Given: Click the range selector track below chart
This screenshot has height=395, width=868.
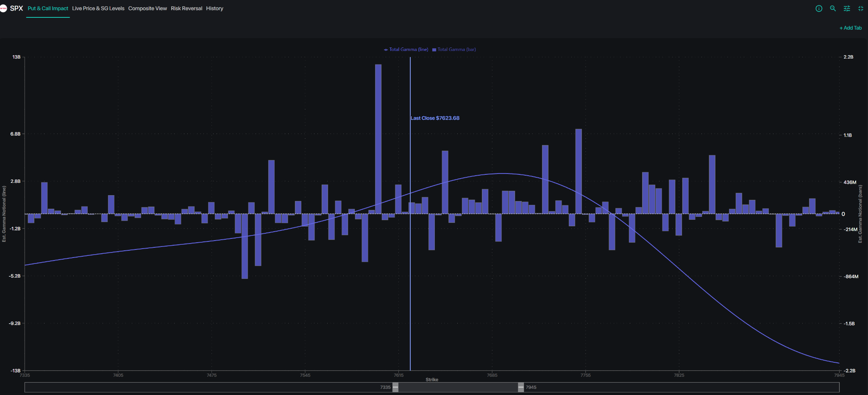Looking at the screenshot, I should tap(432, 387).
